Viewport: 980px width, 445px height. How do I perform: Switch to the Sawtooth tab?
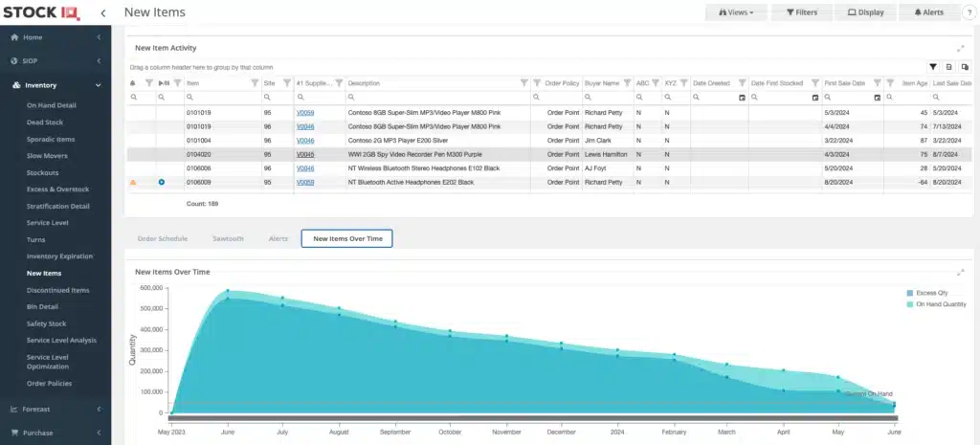click(x=228, y=238)
